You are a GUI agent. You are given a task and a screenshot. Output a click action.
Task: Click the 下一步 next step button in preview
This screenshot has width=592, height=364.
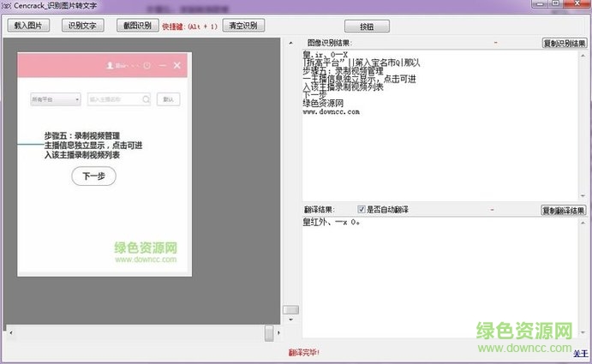pyautogui.click(x=93, y=176)
